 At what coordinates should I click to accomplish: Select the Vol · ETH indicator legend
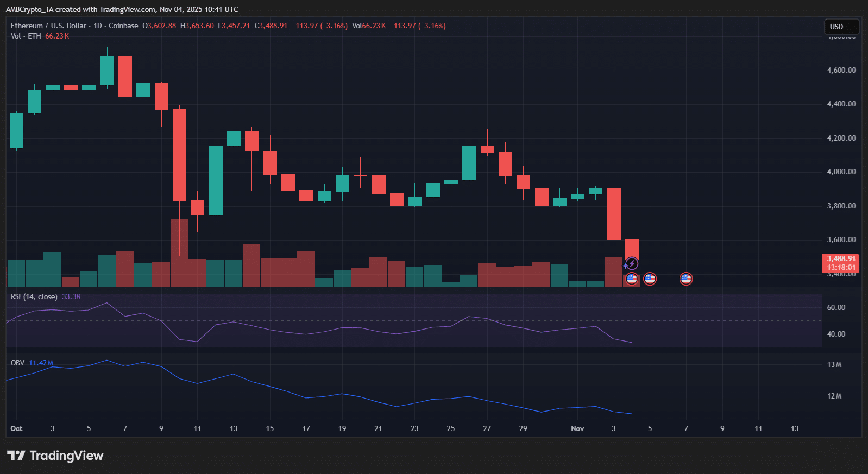(26, 36)
